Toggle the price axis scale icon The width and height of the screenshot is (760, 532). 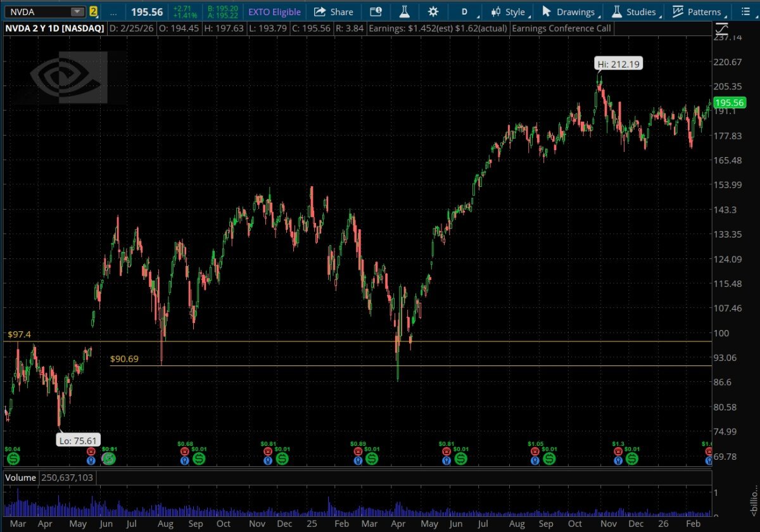point(721,28)
